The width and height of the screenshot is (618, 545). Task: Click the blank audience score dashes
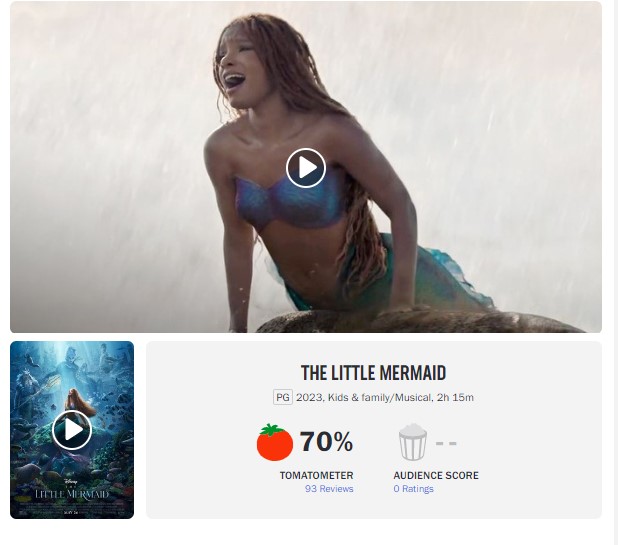(x=446, y=443)
